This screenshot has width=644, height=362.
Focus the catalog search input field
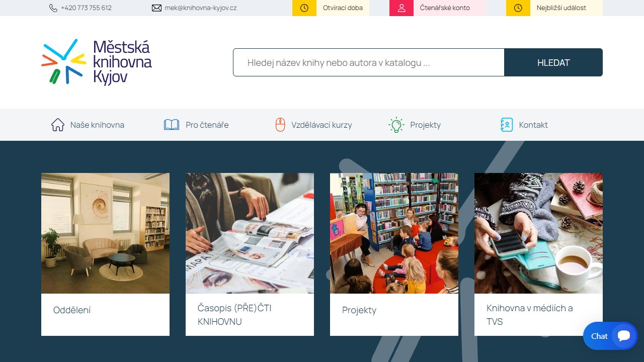coord(369,62)
